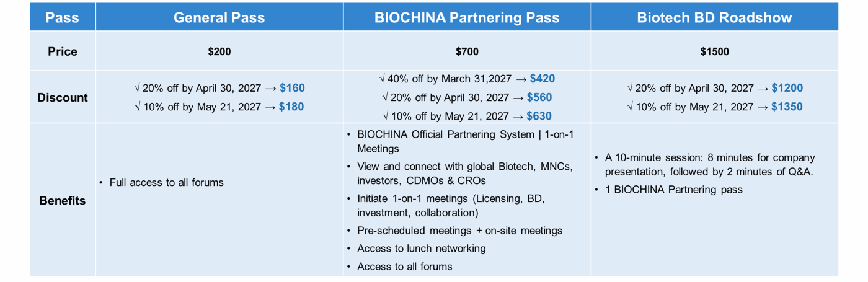The image size is (868, 282).
Task: Click the $1350 discounted price
Action: pos(787,107)
